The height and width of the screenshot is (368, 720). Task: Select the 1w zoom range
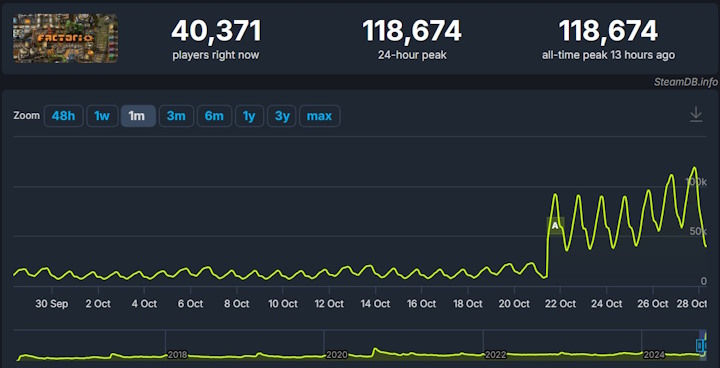(x=102, y=116)
